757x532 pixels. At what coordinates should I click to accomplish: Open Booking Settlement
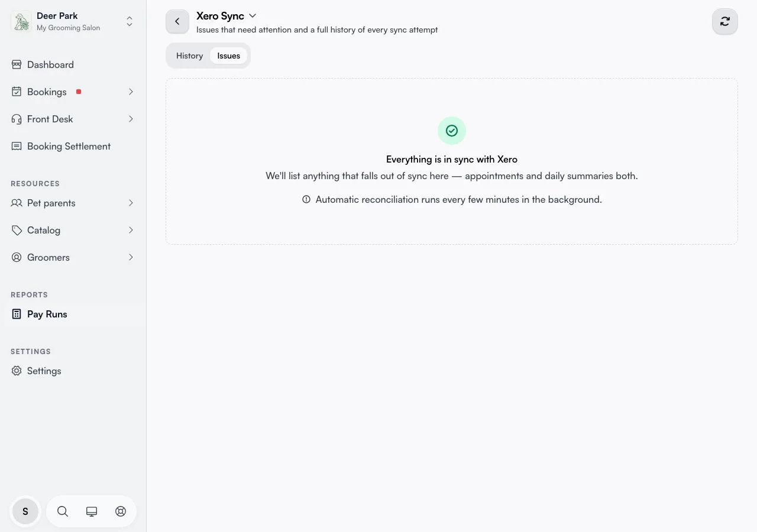(x=73, y=146)
